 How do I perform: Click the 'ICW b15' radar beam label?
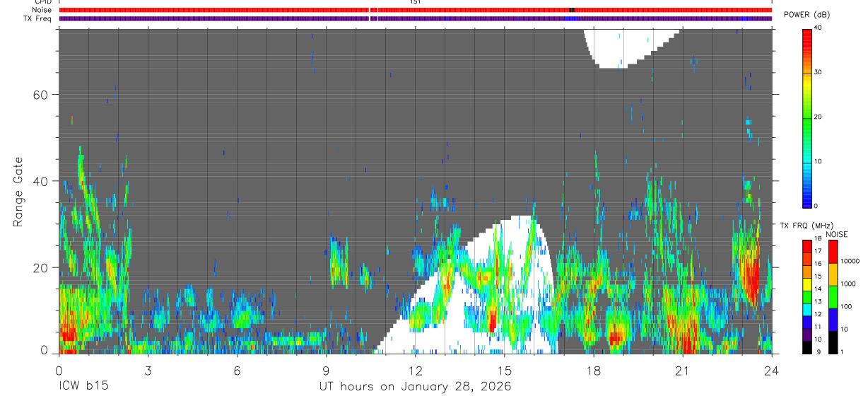83,387
